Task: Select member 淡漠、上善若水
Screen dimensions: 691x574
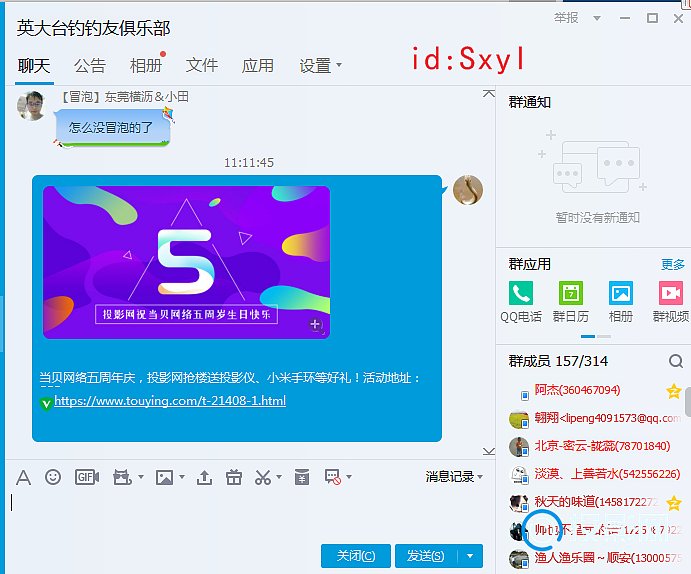Action: pyautogui.click(x=595, y=474)
